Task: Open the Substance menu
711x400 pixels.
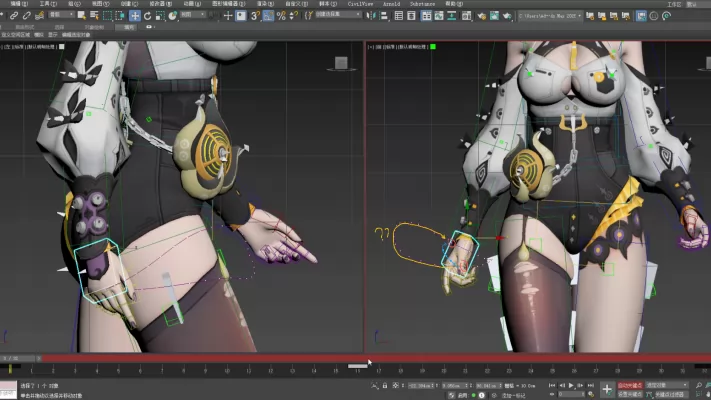Action: 422,4
